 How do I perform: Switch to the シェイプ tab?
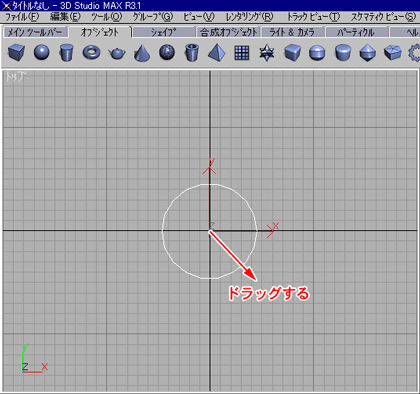tap(164, 32)
